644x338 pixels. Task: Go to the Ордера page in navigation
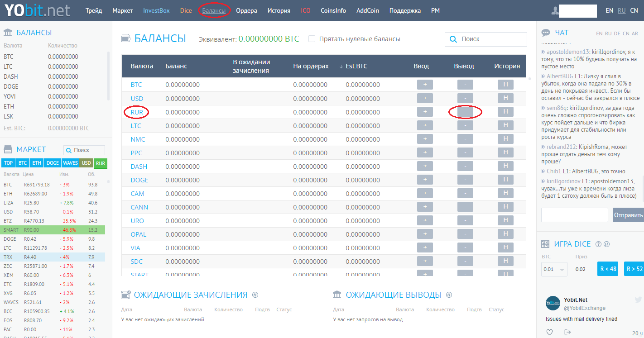246,10
